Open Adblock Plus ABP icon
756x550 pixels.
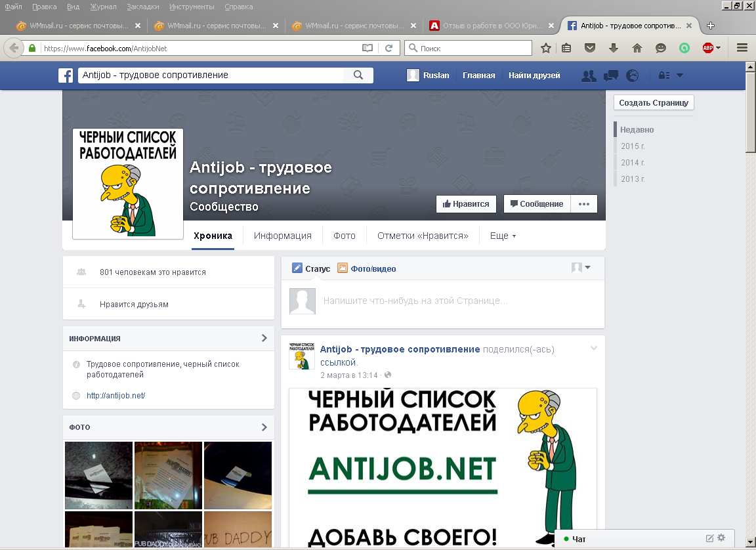pos(708,48)
